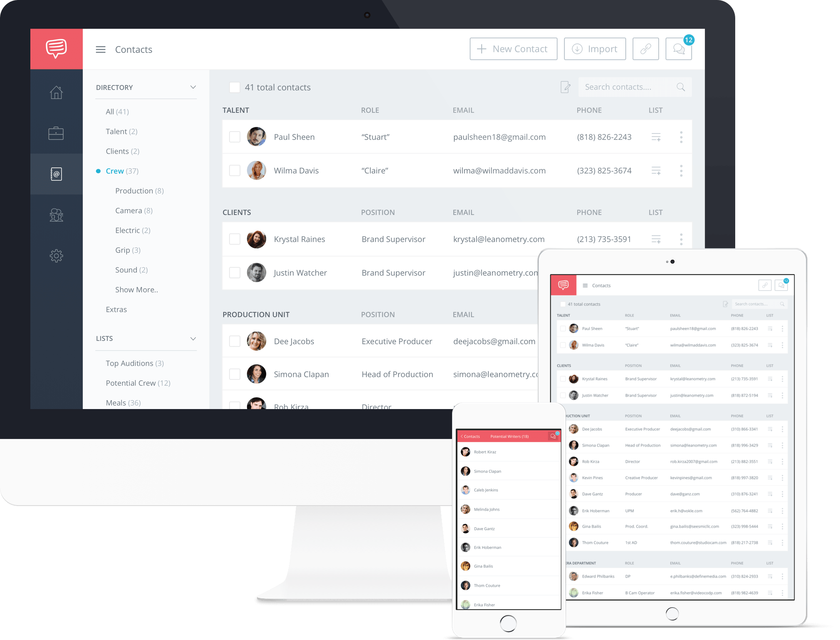Select the Talent menu item
840x640 pixels.
tap(121, 131)
